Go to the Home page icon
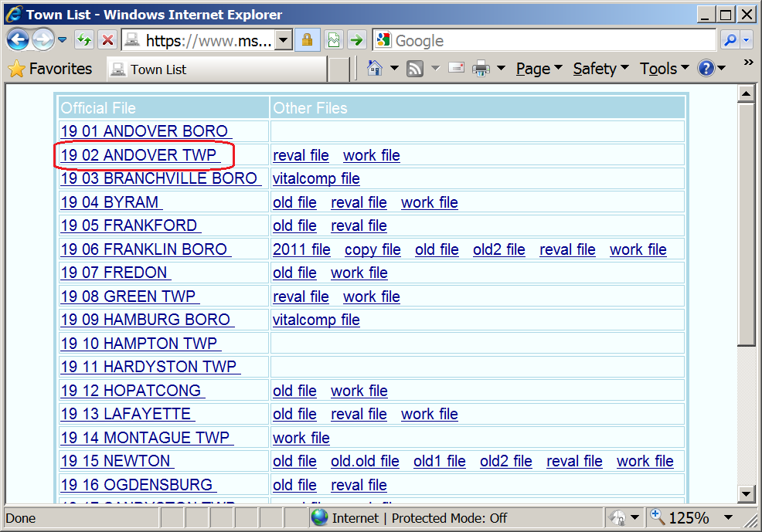762x532 pixels. click(374, 69)
